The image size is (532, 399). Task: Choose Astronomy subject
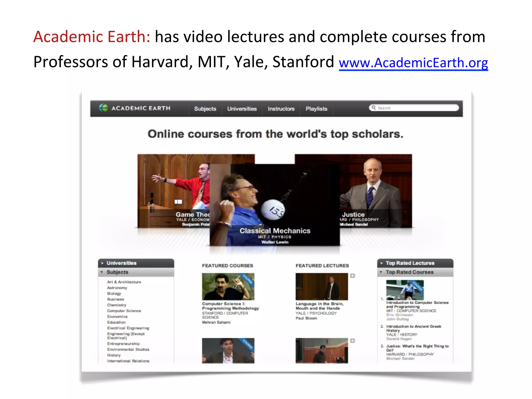coord(117,288)
